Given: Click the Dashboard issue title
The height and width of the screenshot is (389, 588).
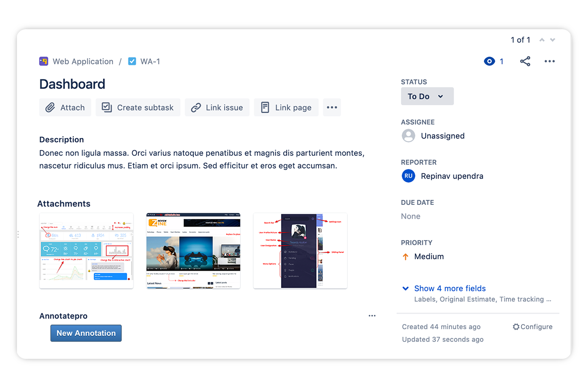Looking at the screenshot, I should [x=72, y=84].
